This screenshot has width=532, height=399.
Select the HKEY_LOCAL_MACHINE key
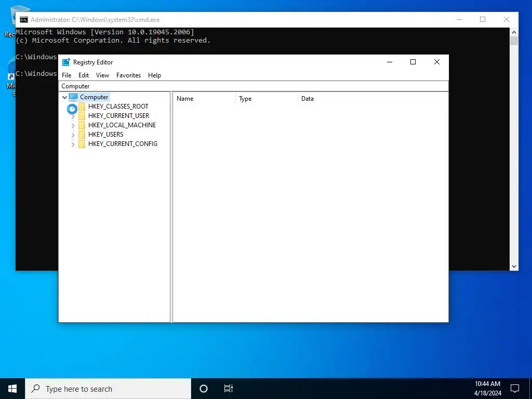[x=122, y=125]
